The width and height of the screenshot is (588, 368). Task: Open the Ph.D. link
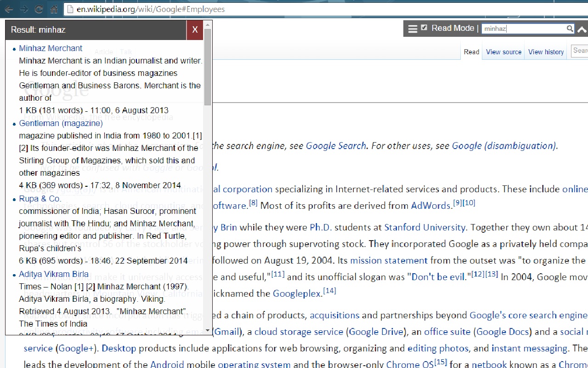tap(321, 227)
